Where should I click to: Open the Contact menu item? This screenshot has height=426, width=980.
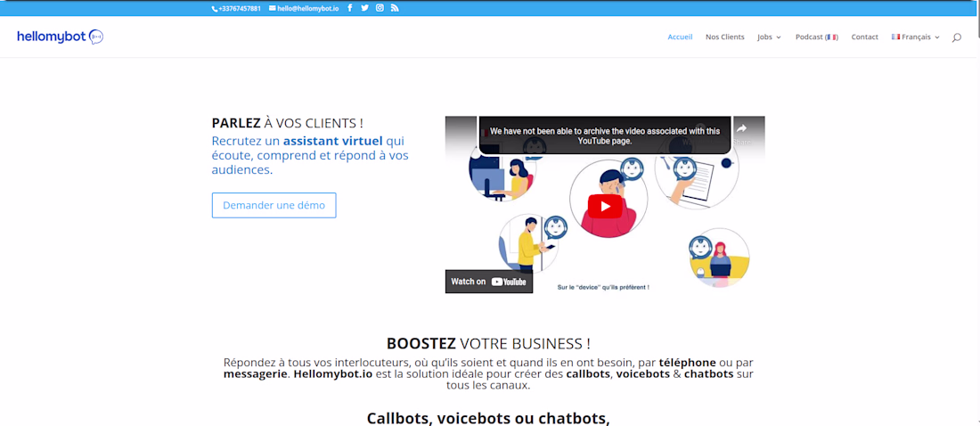[x=864, y=37]
